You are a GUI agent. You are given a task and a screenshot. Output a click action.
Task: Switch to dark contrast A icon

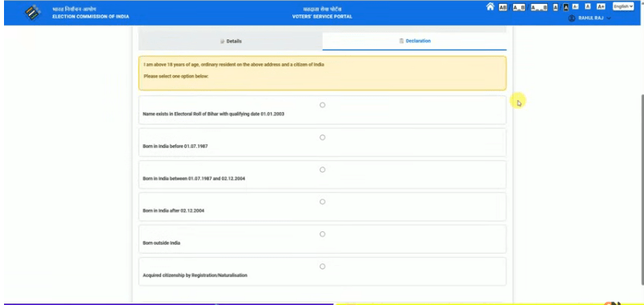[x=566, y=7]
